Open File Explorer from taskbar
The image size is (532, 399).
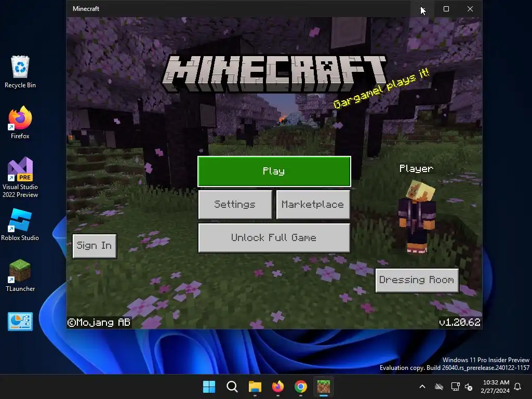point(255,387)
